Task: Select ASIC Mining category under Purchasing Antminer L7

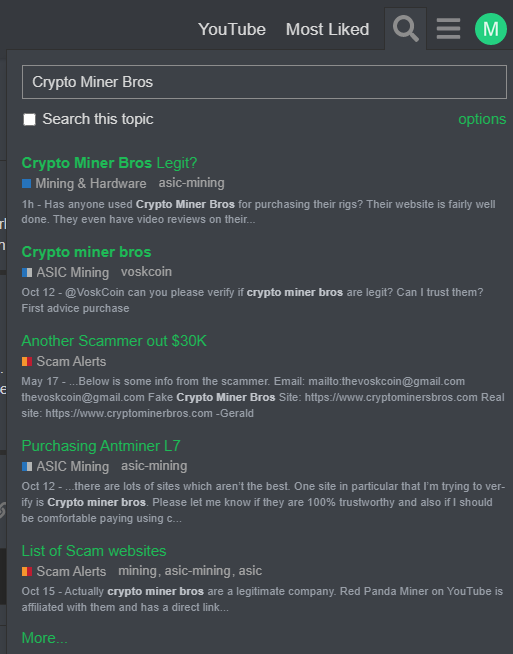Action: coord(65,466)
